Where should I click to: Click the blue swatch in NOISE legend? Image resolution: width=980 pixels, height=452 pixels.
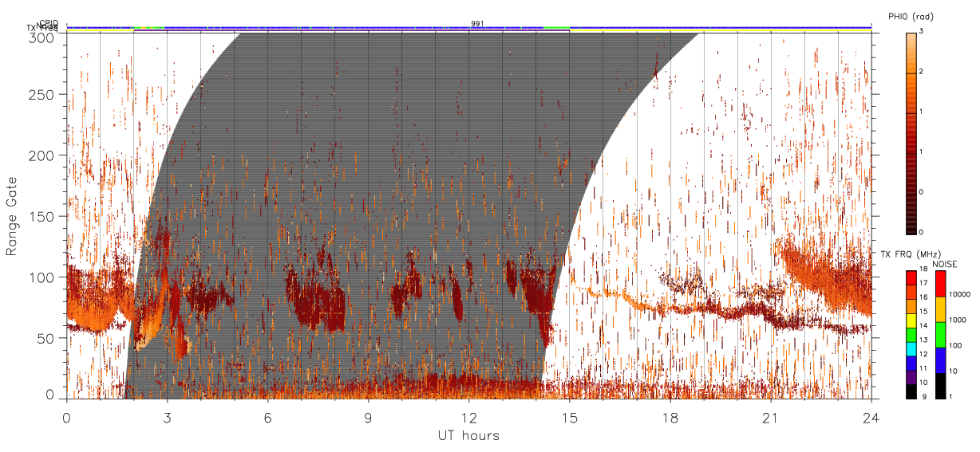click(x=939, y=360)
